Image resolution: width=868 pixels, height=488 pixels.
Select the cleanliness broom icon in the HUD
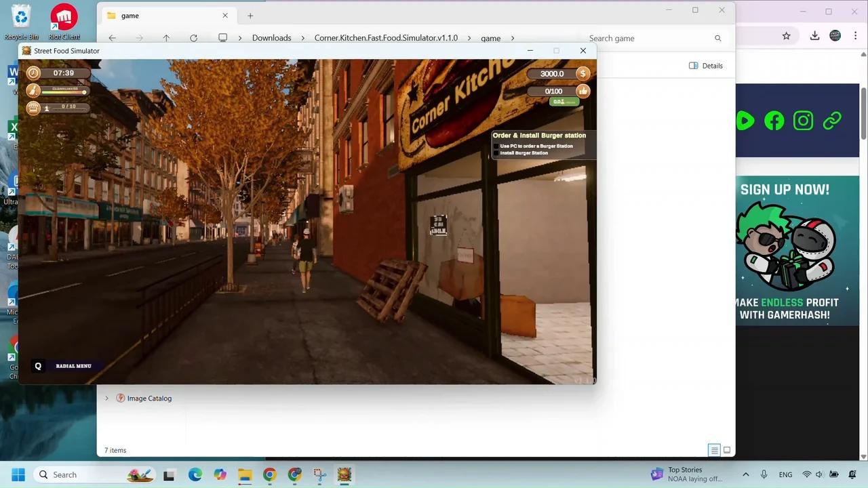click(33, 89)
